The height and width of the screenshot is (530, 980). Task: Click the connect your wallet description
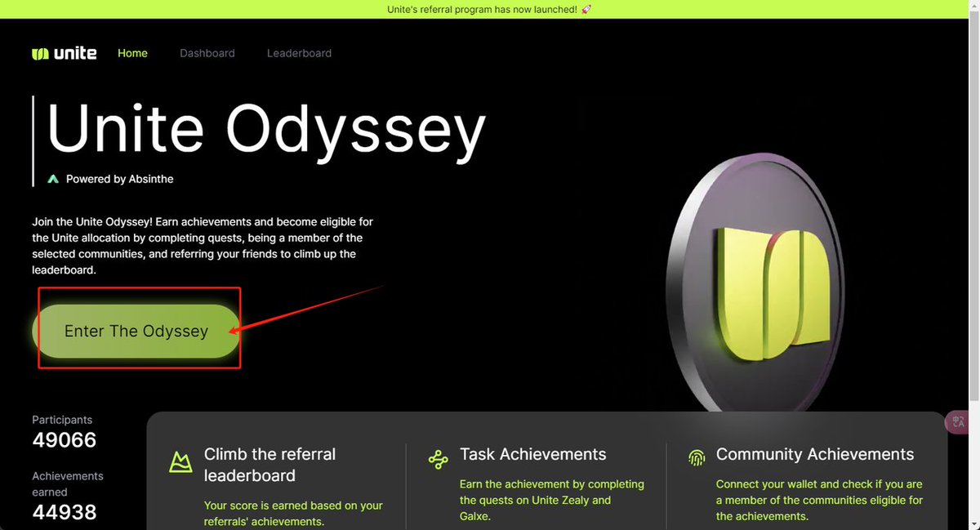[820, 500]
